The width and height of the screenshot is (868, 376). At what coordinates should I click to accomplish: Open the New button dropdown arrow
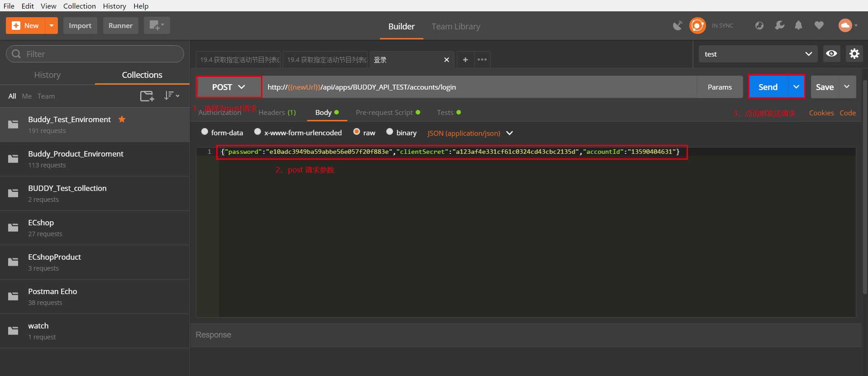point(52,26)
